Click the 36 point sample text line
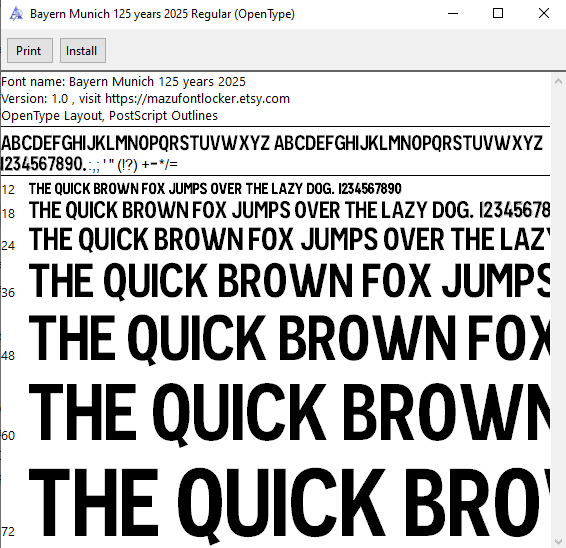Viewport: 566px width, 548px height. tap(289, 281)
